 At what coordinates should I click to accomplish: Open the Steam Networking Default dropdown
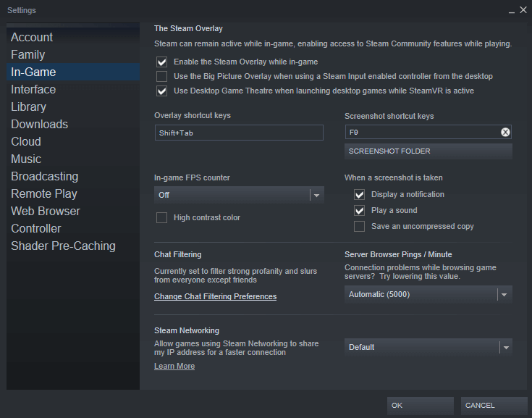[428, 347]
